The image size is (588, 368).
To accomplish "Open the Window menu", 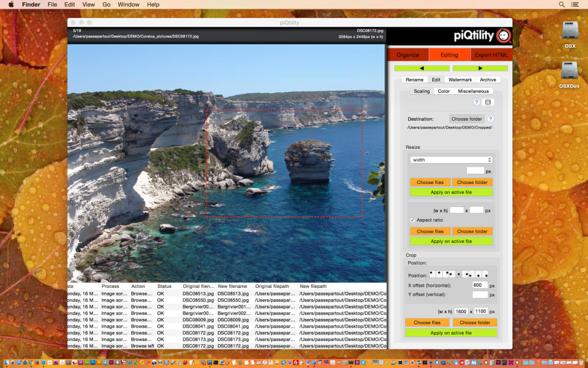I will (129, 5).
